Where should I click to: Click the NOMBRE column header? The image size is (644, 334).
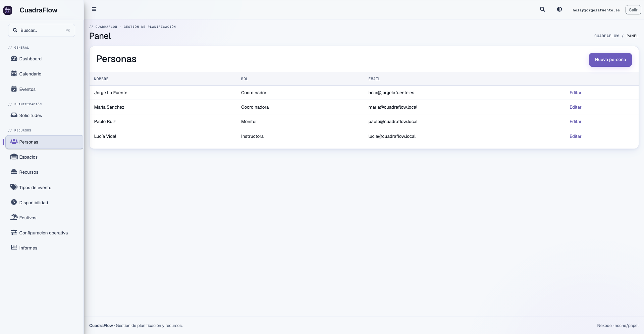101,79
